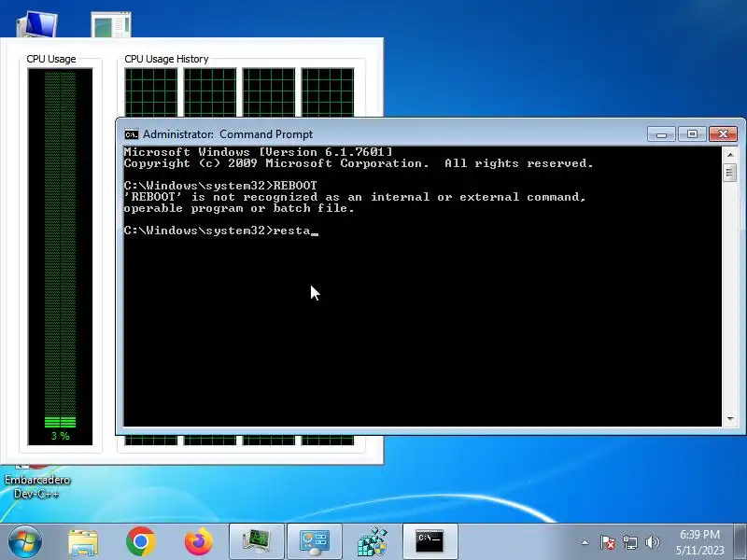Screen dimensions: 747x560
Task: Click the CPU Usage label
Action: click(51, 59)
